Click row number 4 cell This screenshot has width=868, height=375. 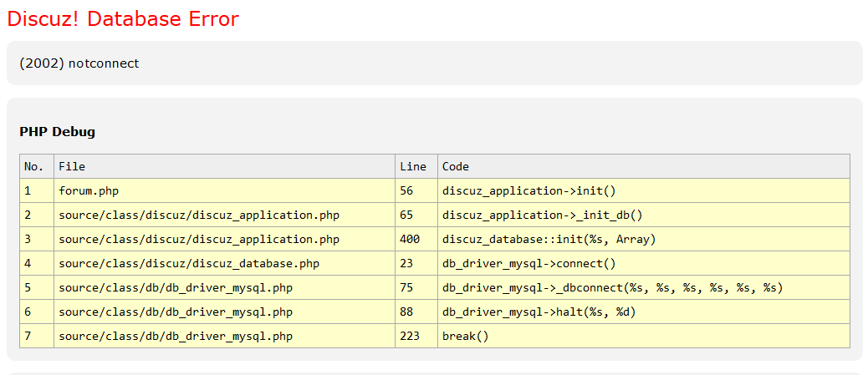[x=37, y=264]
